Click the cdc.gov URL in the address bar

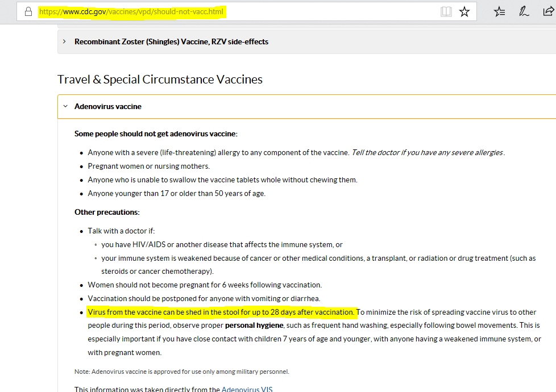click(132, 11)
